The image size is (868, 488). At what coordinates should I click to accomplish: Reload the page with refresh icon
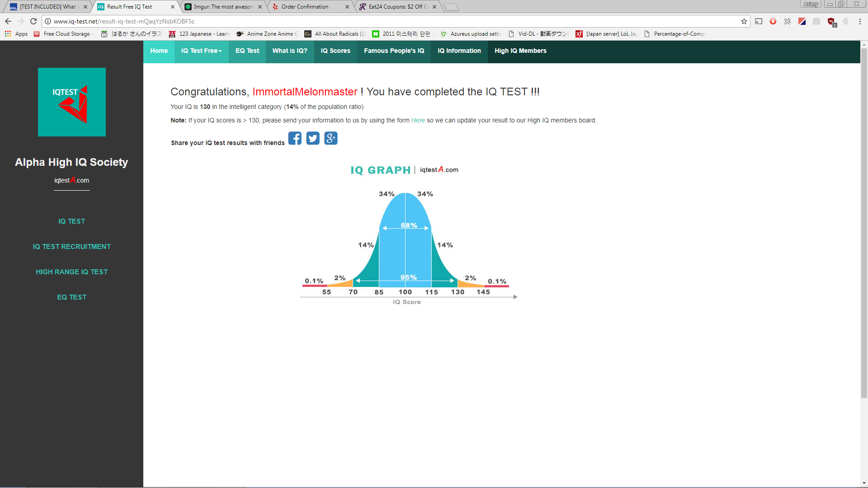click(33, 21)
